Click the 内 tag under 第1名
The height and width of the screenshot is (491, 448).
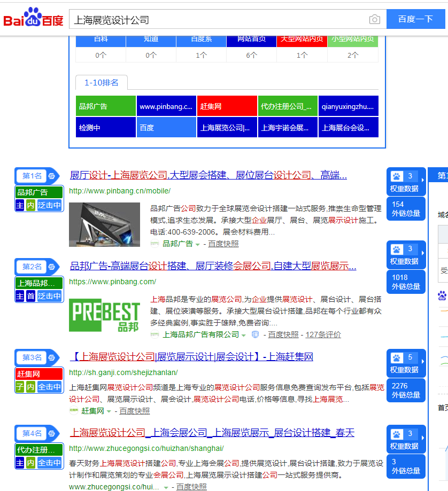pyautogui.click(x=30, y=205)
